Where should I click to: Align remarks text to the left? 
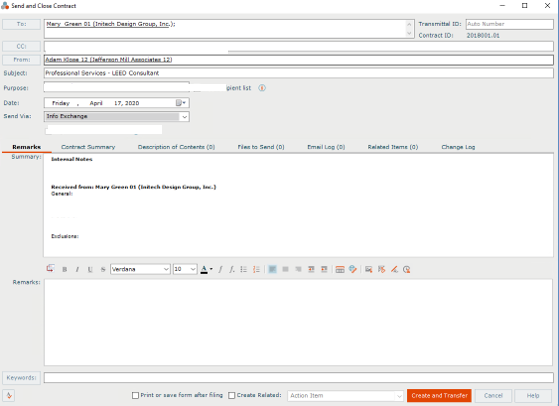(272, 269)
